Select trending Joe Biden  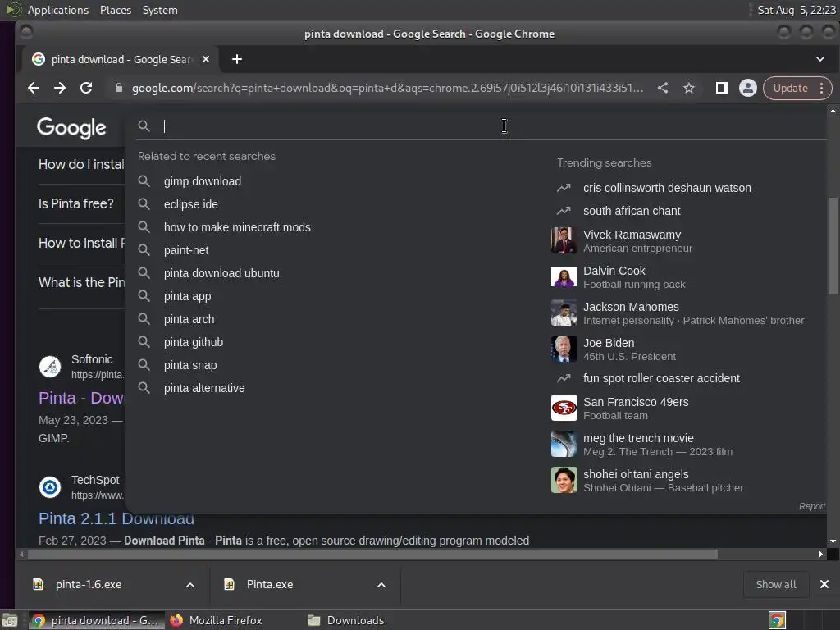point(629,349)
